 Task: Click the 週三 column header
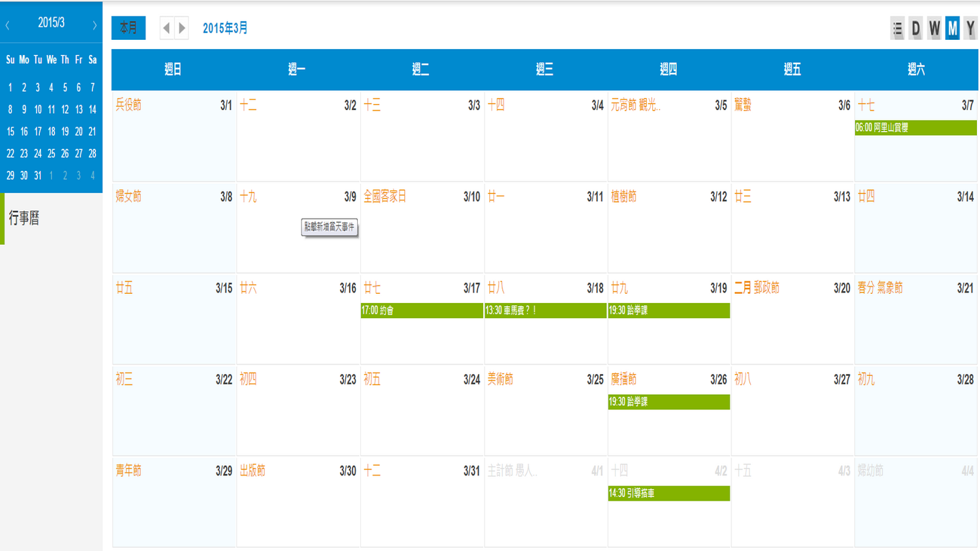tap(545, 69)
